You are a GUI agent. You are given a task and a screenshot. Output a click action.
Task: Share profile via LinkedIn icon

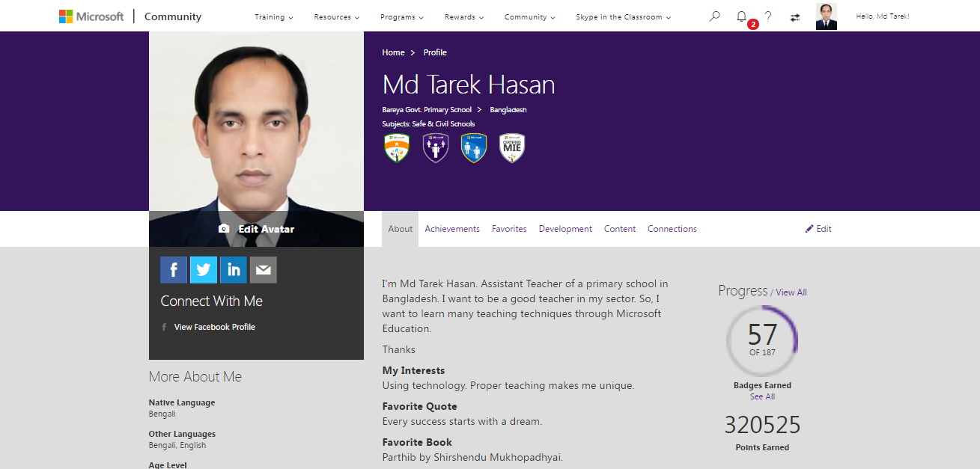click(x=234, y=270)
